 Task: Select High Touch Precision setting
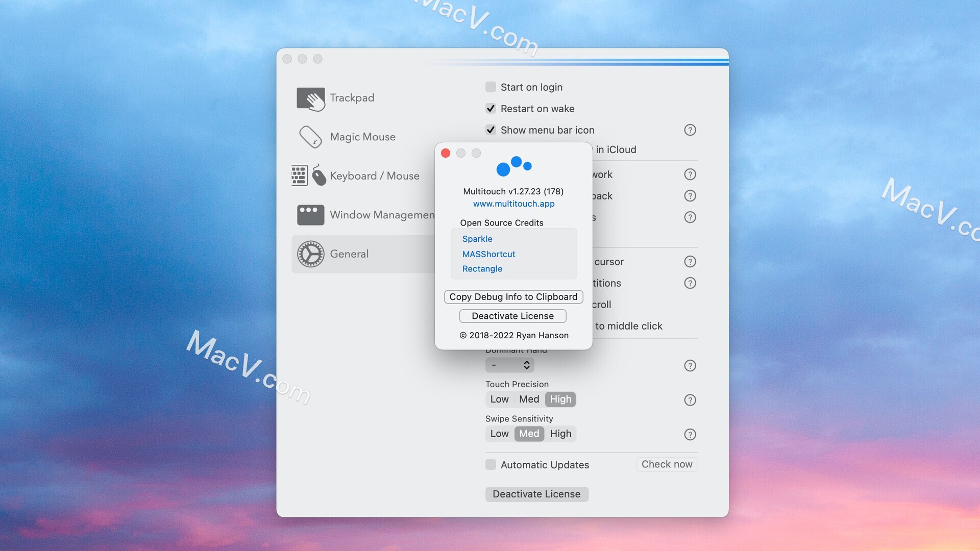tap(560, 399)
